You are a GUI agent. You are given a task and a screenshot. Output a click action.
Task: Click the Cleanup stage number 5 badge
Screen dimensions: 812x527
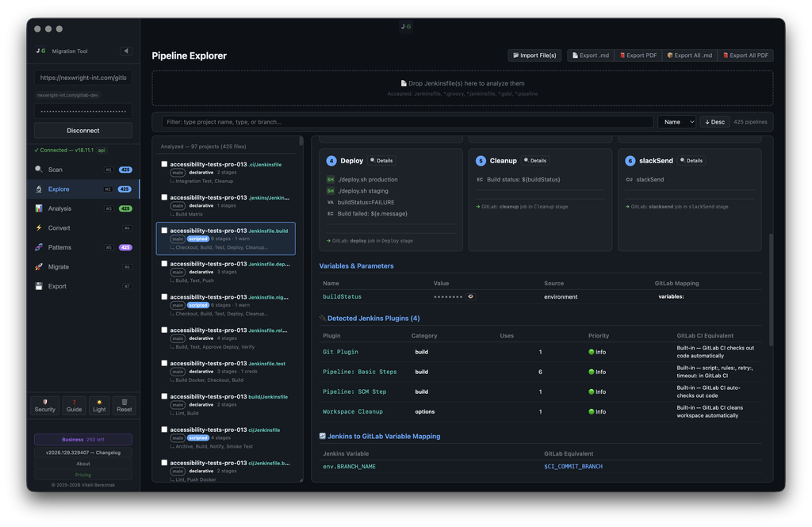tap(481, 161)
